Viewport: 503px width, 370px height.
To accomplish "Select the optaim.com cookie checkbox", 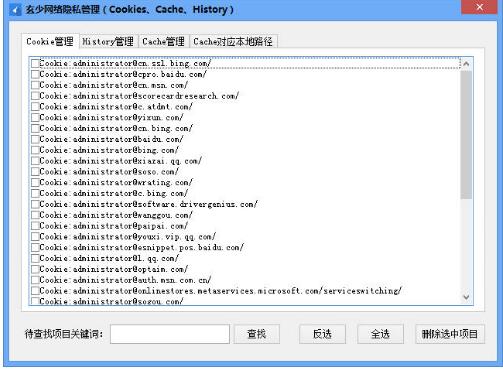I will coord(35,269).
